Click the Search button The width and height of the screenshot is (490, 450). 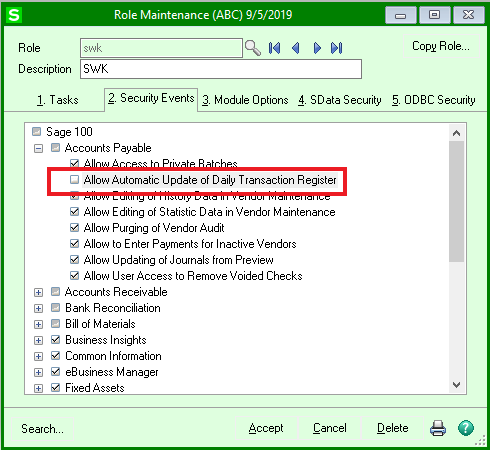42,429
